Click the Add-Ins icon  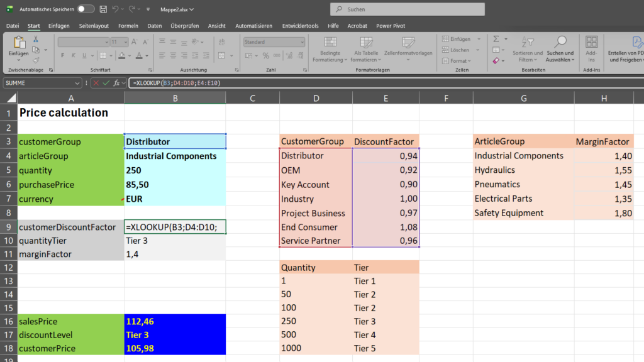[x=591, y=42]
